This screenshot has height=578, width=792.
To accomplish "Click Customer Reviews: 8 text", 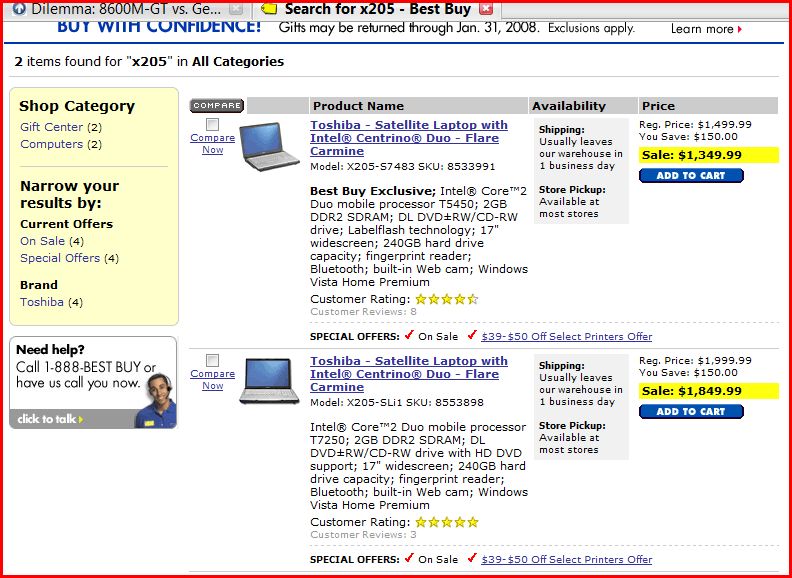I will (363, 312).
